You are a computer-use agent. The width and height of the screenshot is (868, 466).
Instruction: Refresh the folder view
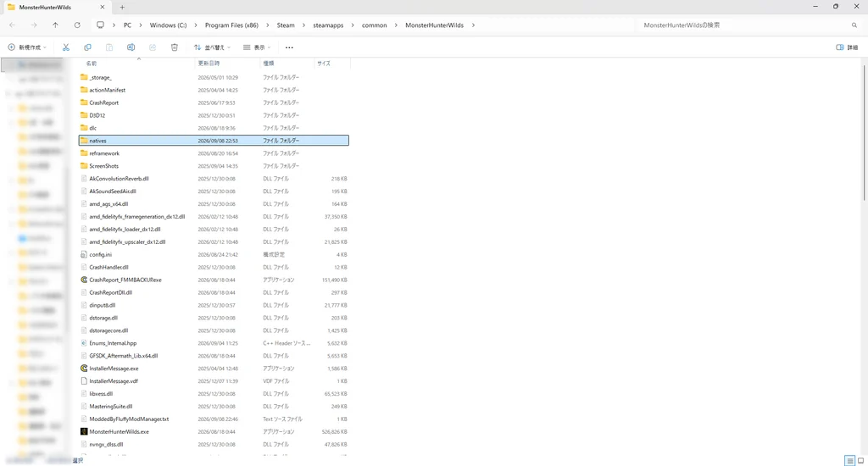77,25
